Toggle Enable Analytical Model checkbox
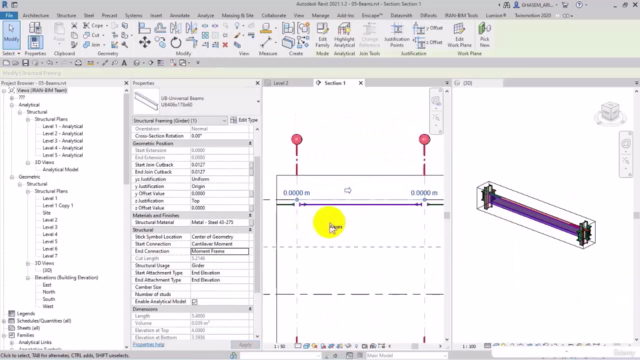Viewport: 640px width, 360px height. click(x=195, y=302)
